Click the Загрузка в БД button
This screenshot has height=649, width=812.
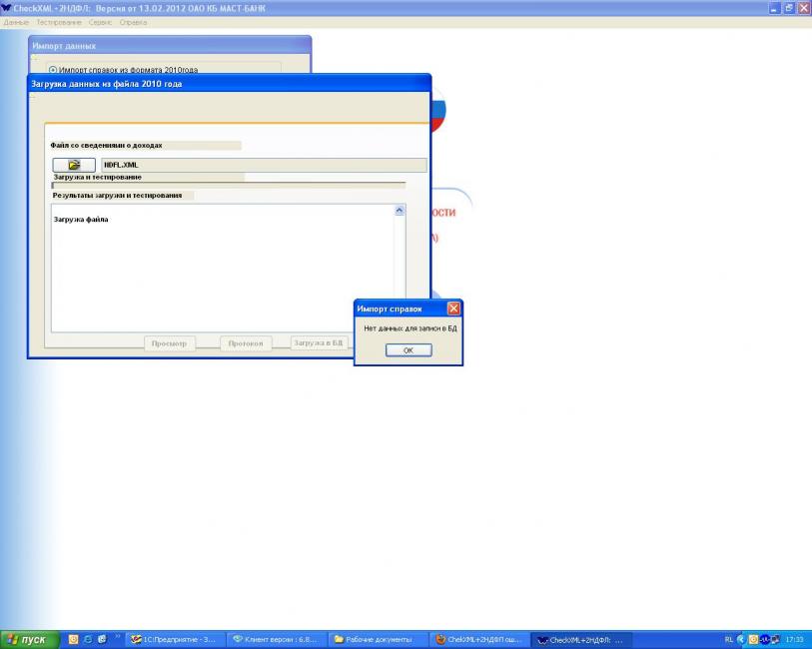[x=318, y=343]
